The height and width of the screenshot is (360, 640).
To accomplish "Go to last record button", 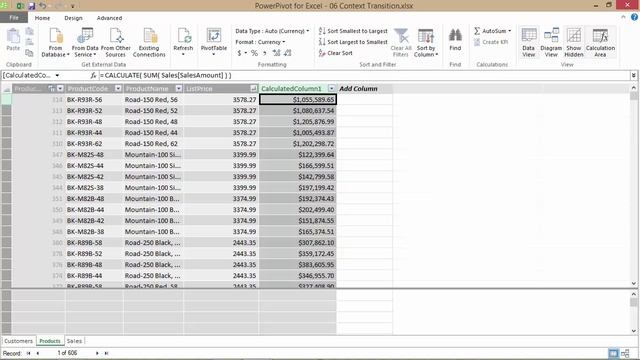I will (x=107, y=353).
